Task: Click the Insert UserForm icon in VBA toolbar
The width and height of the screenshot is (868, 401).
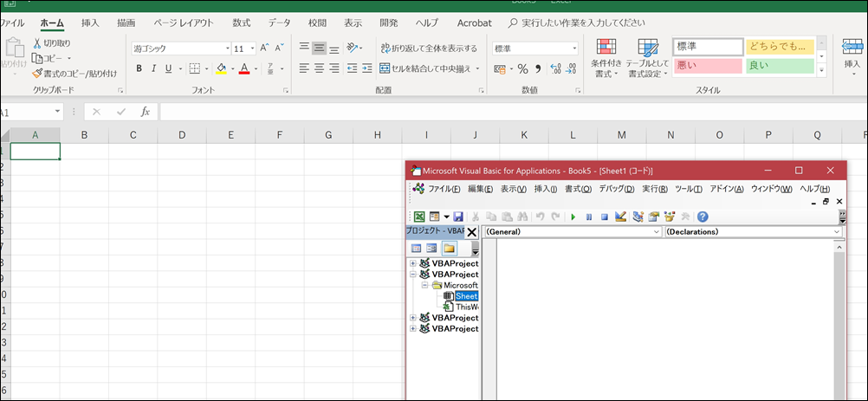Action: [435, 217]
